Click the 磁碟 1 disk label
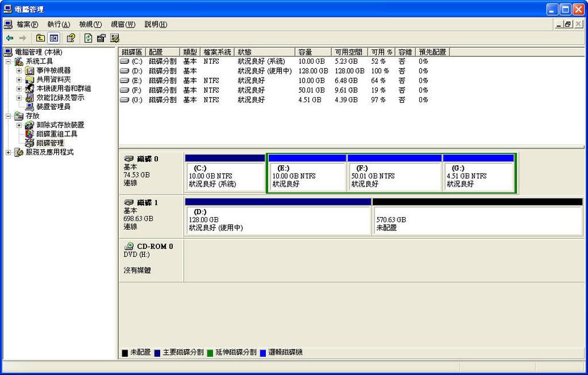The height and width of the screenshot is (375, 588). (147, 203)
